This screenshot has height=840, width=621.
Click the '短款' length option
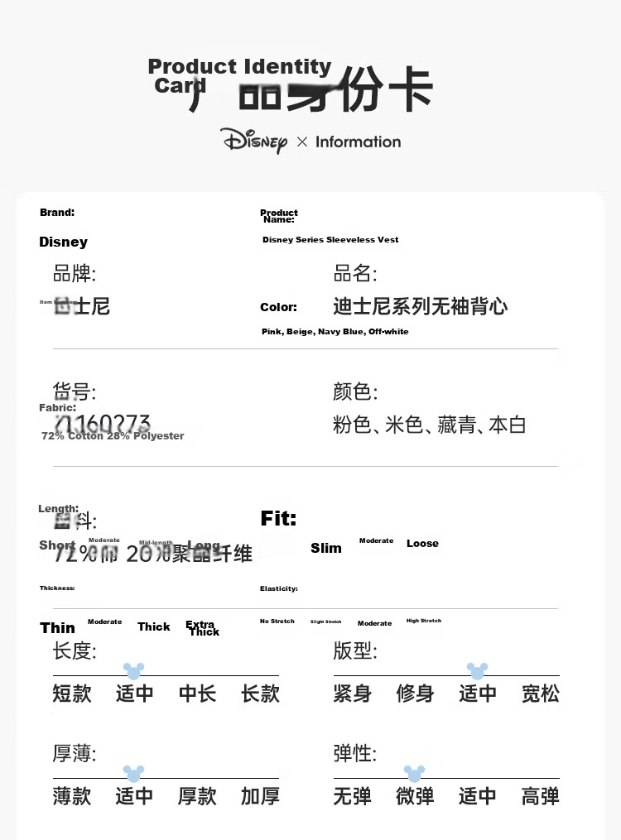[72, 694]
